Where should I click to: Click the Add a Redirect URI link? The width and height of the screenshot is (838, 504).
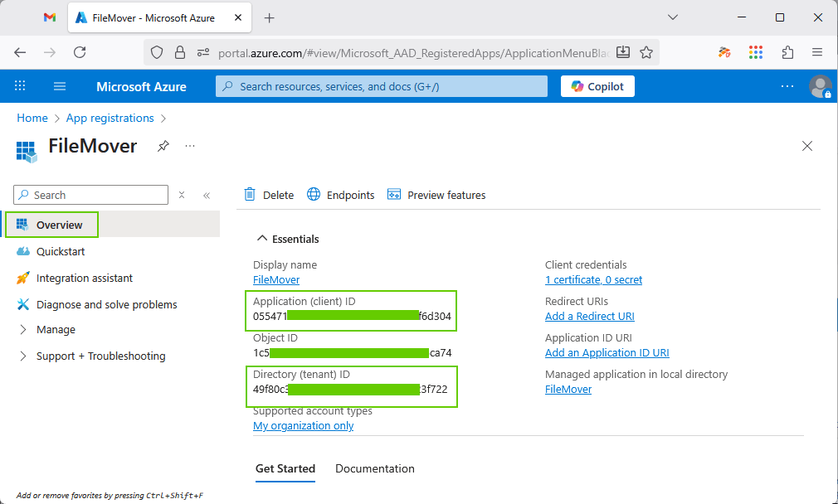pyautogui.click(x=589, y=316)
